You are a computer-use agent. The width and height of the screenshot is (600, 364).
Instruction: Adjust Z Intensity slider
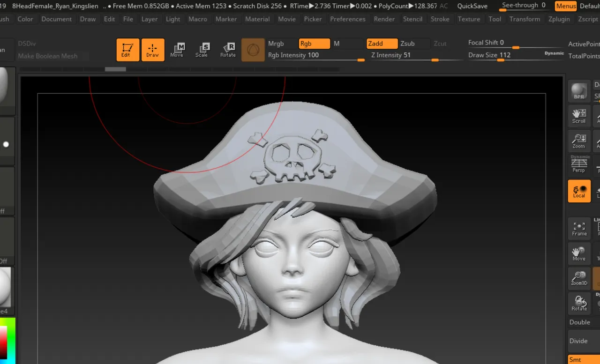416,55
